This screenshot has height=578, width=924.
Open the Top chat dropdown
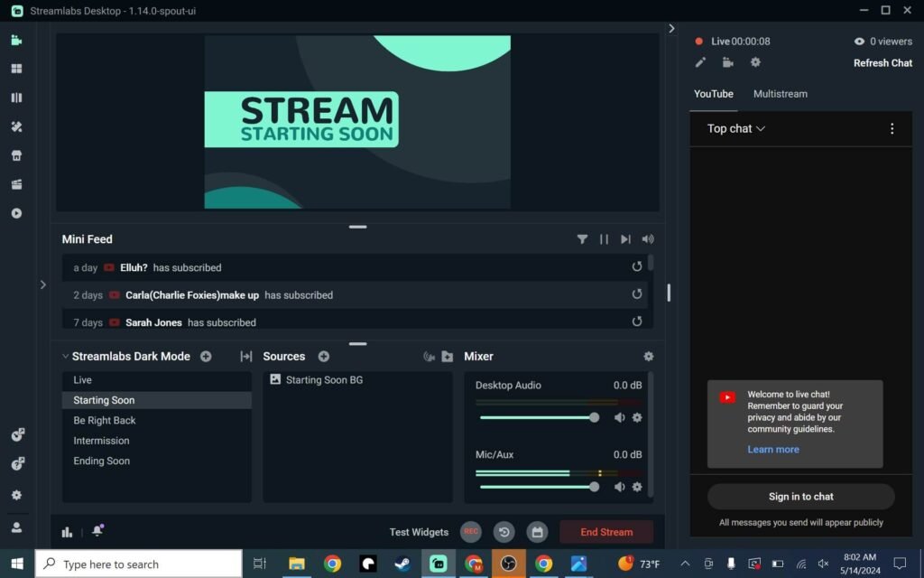point(736,128)
